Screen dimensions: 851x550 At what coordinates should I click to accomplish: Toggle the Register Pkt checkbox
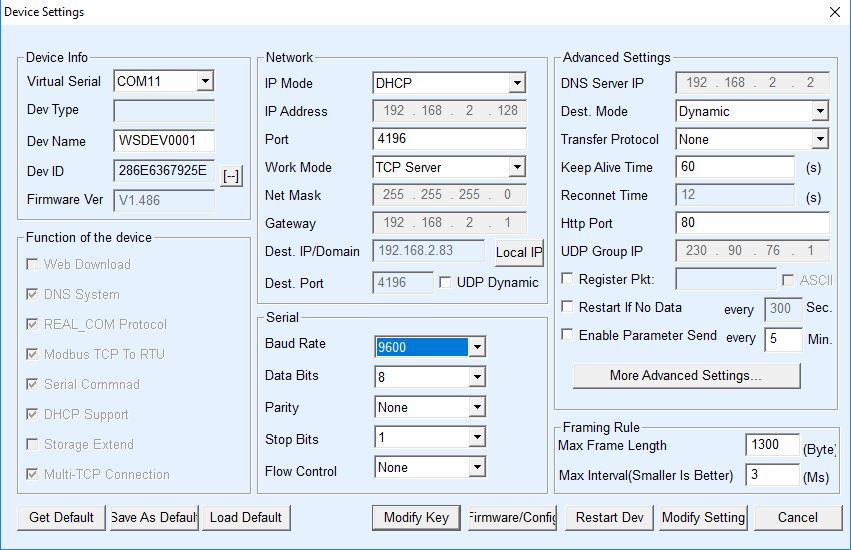[568, 280]
